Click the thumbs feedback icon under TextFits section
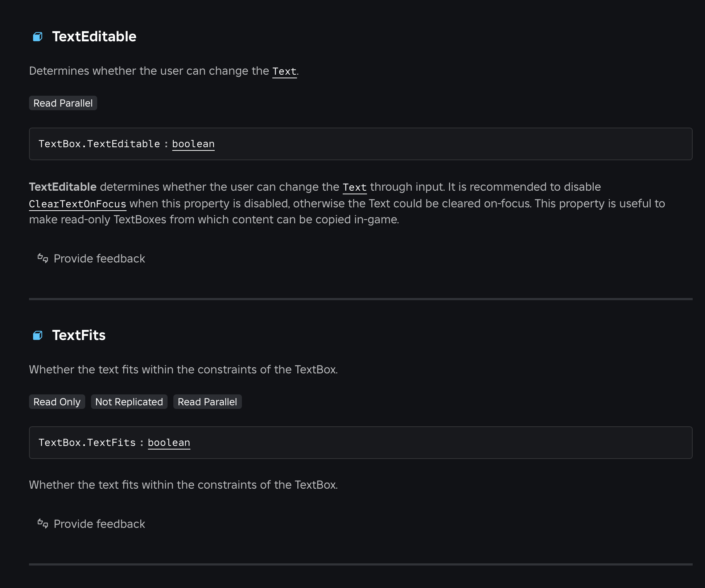 coord(43,523)
